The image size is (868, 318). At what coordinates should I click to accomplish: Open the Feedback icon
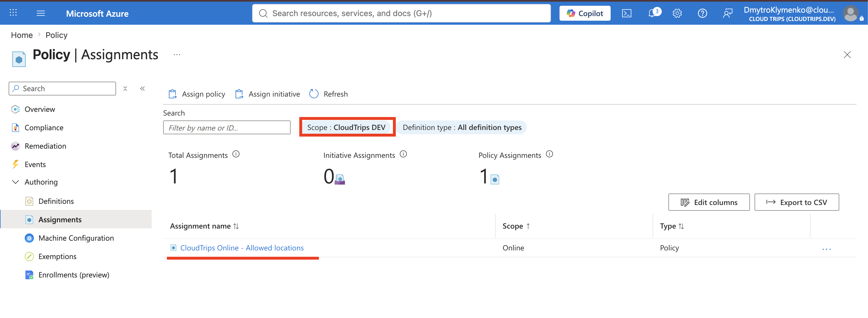point(728,13)
